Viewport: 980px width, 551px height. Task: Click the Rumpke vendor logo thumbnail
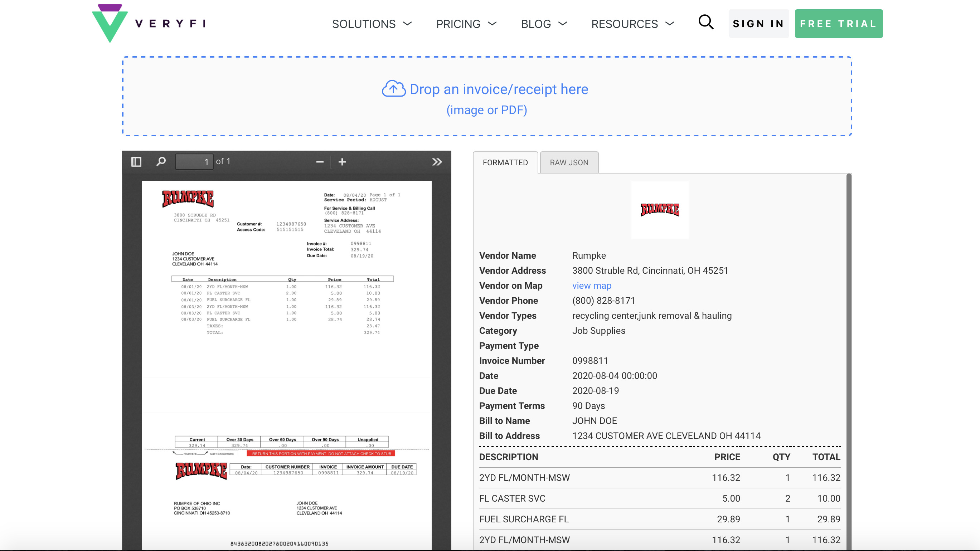[660, 210]
